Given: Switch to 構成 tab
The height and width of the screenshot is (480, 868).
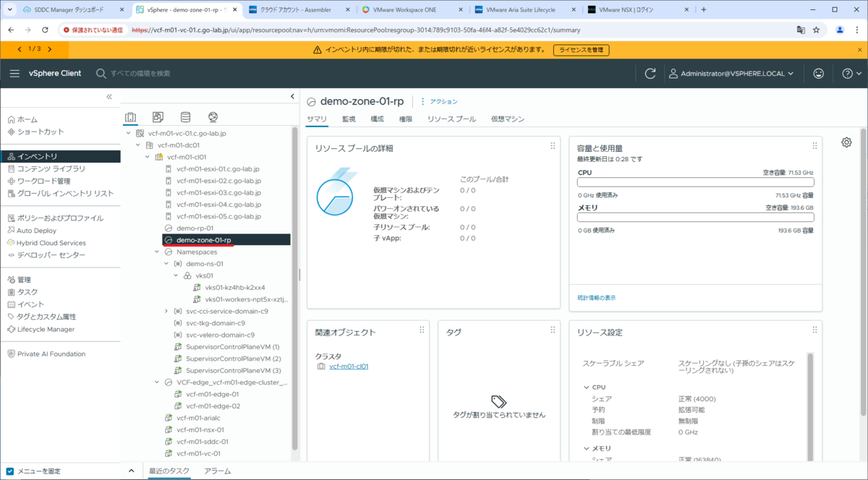Looking at the screenshot, I should pyautogui.click(x=377, y=119).
